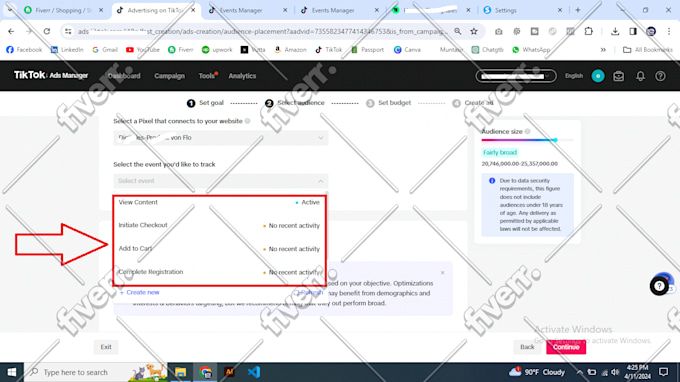Open the Windows Start menu
Image resolution: width=680 pixels, height=382 pixels.
(x=12, y=372)
